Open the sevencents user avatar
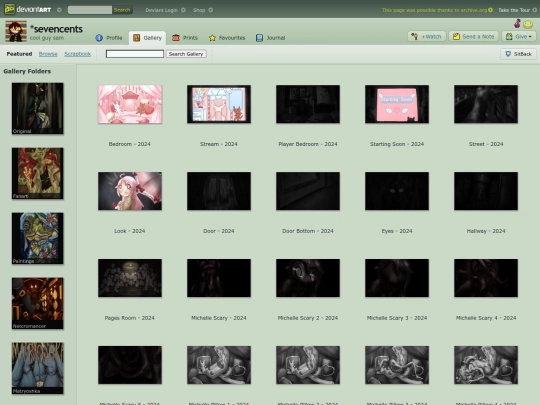Viewport: 540px width, 405px height. pos(16,31)
